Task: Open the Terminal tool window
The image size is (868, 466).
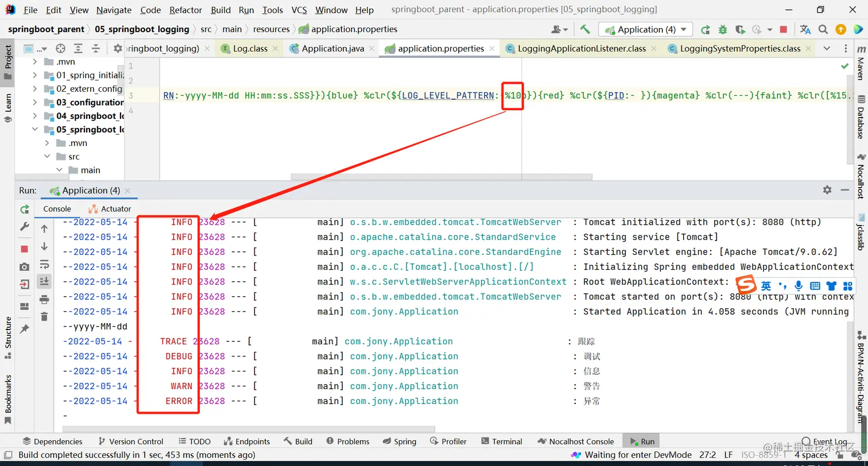Action: tap(501, 441)
